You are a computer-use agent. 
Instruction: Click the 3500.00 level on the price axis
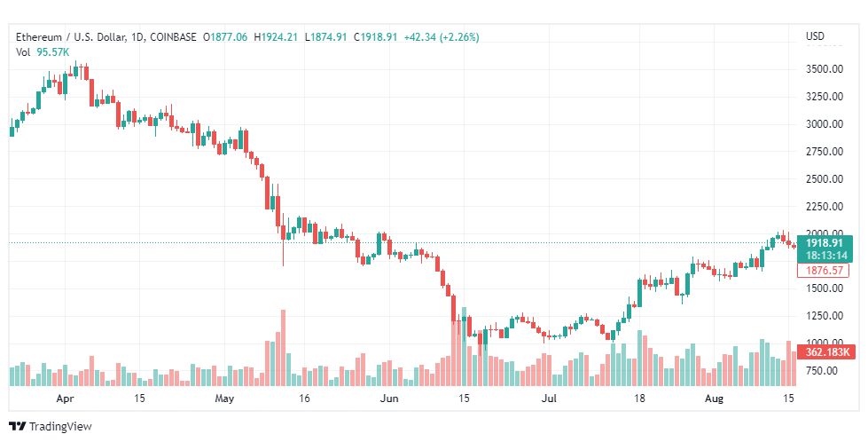coord(824,69)
